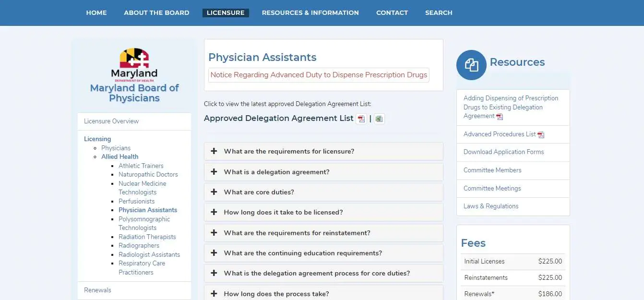This screenshot has height=300, width=644.
Task: Download the Excel spreadsheet of Delegation Agreement List
Action: tap(379, 118)
